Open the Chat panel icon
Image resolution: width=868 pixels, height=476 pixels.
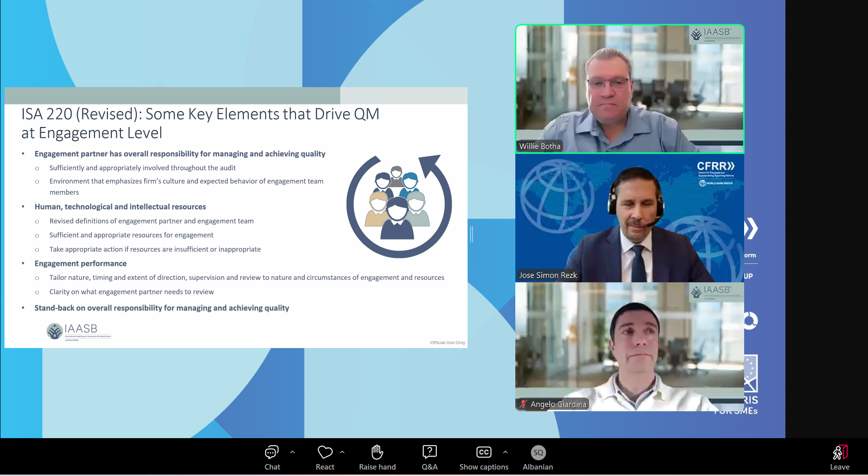coord(272,452)
